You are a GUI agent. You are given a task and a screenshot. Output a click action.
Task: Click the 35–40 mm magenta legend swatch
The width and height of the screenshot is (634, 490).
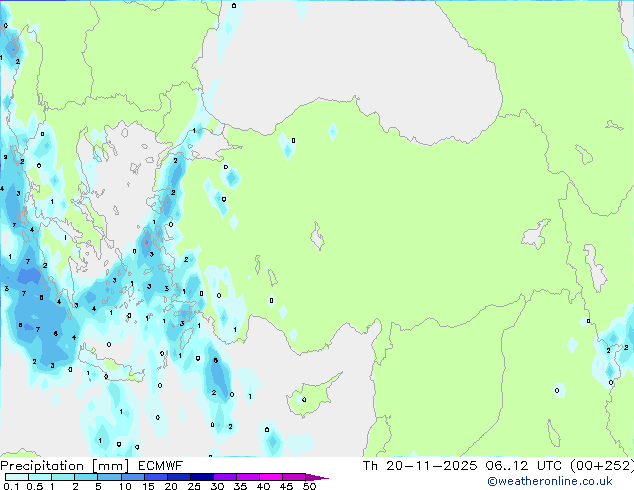pos(247,477)
